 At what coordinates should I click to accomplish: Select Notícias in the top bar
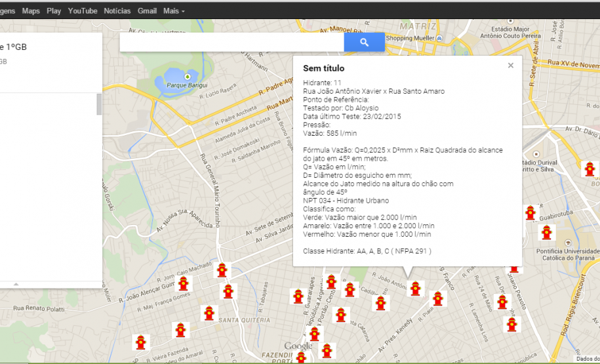(x=117, y=11)
